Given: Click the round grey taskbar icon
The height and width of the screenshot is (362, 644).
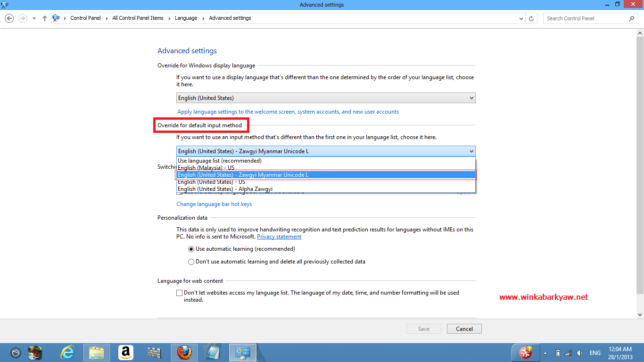Looking at the screenshot, I should pyautogui.click(x=16, y=353).
